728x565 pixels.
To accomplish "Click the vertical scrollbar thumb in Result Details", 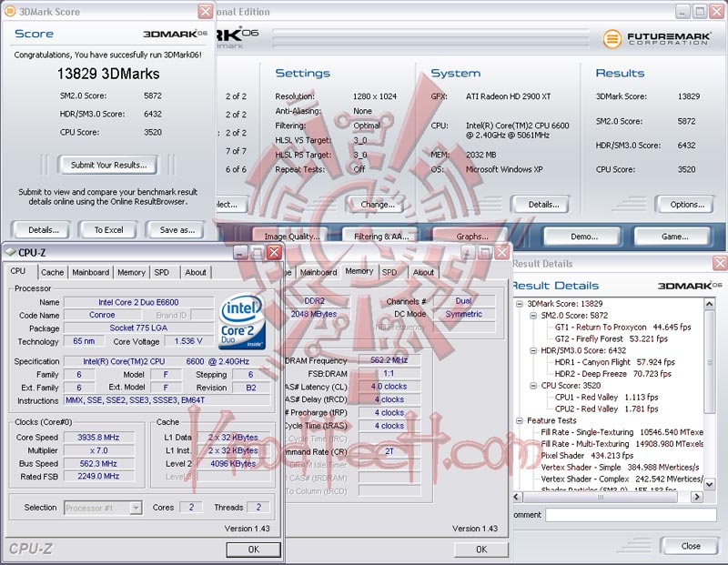I will 710,362.
